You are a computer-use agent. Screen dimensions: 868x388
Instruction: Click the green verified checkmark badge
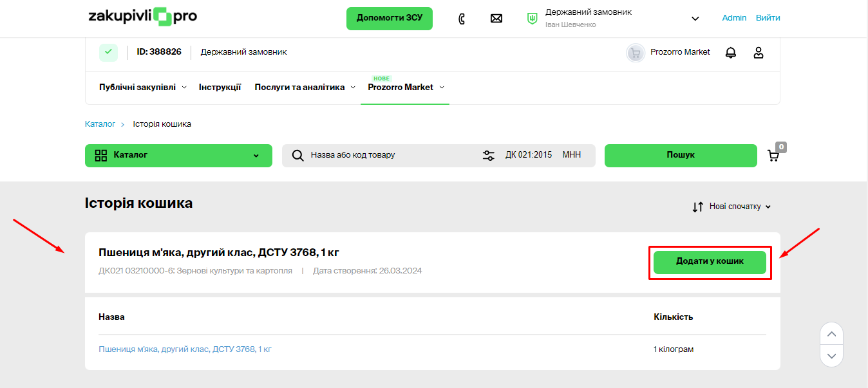(x=108, y=52)
